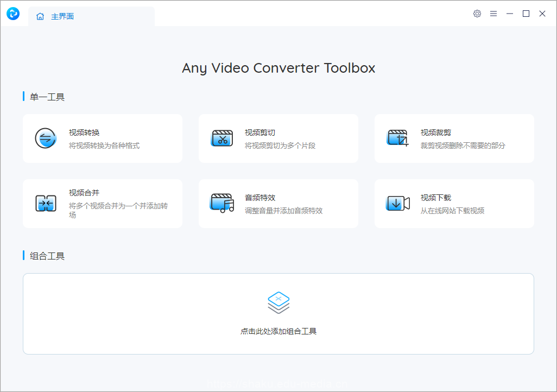Open the 视频下载 download tool icon
Screen dimensions: 557x392
398,204
